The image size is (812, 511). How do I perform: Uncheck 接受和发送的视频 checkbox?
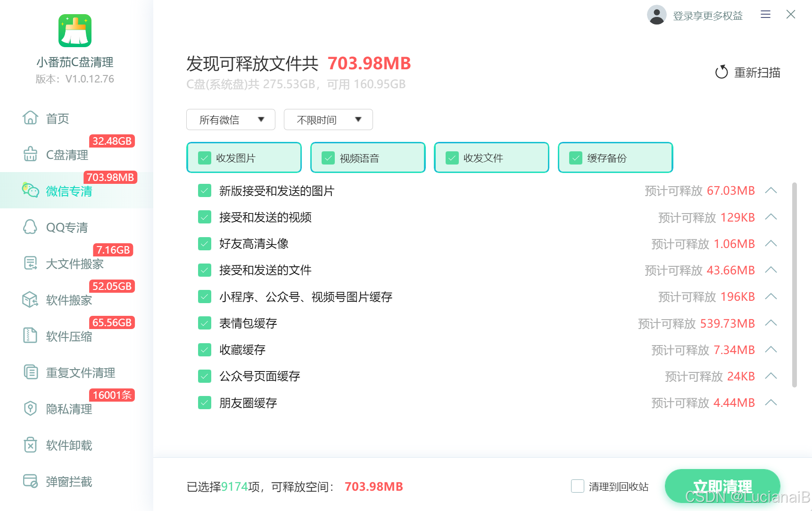point(204,217)
